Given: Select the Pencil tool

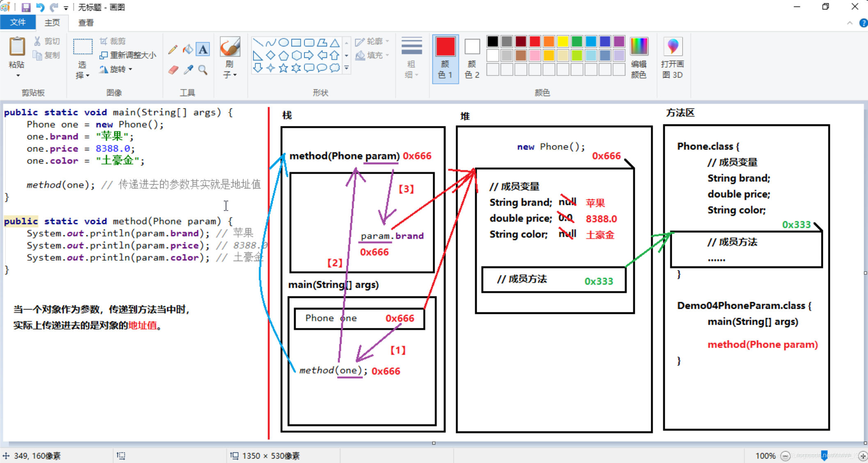Looking at the screenshot, I should pyautogui.click(x=173, y=49).
